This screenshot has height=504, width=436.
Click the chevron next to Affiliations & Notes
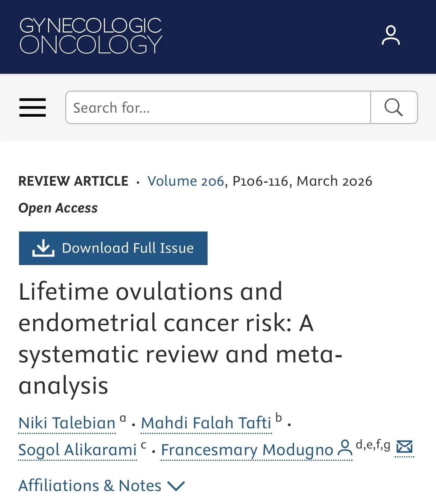[176, 486]
